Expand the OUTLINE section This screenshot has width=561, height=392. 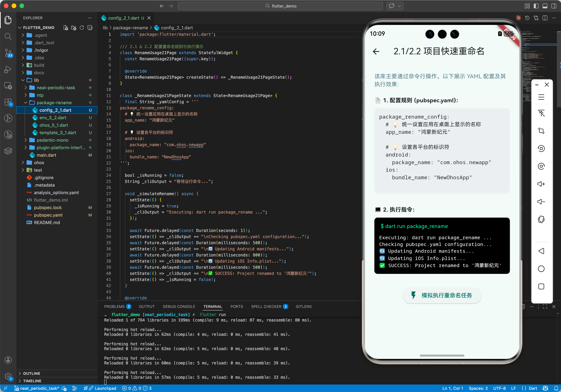tap(32, 373)
